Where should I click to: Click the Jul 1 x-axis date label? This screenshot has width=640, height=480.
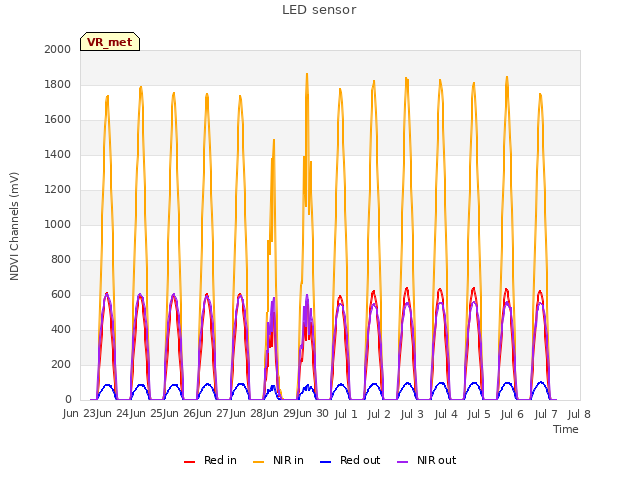[346, 414]
